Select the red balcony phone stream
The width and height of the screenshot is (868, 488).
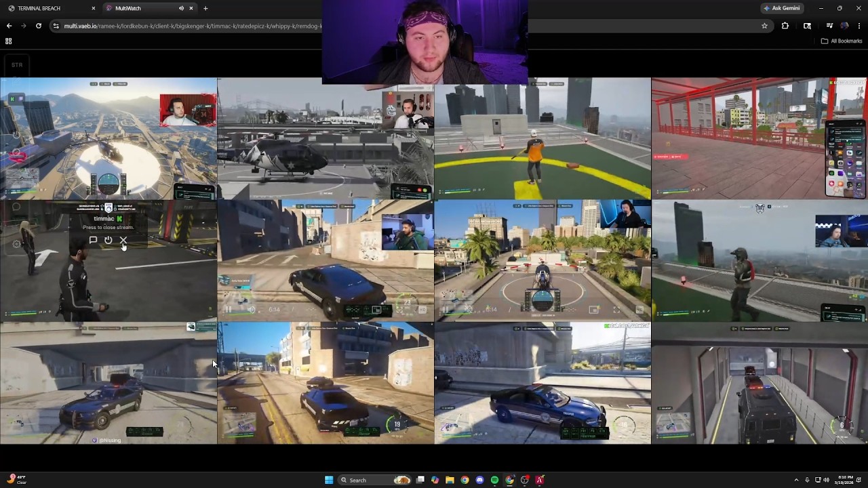[x=759, y=138]
